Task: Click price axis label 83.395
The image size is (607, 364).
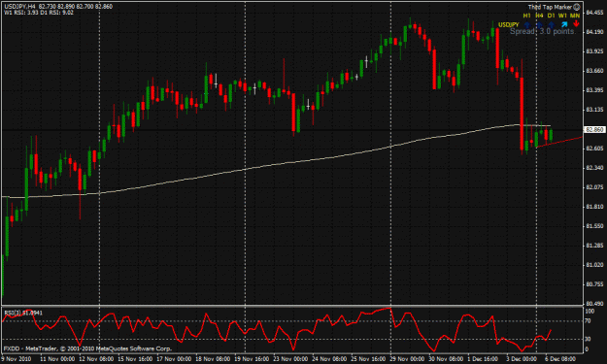Action: tap(594, 90)
